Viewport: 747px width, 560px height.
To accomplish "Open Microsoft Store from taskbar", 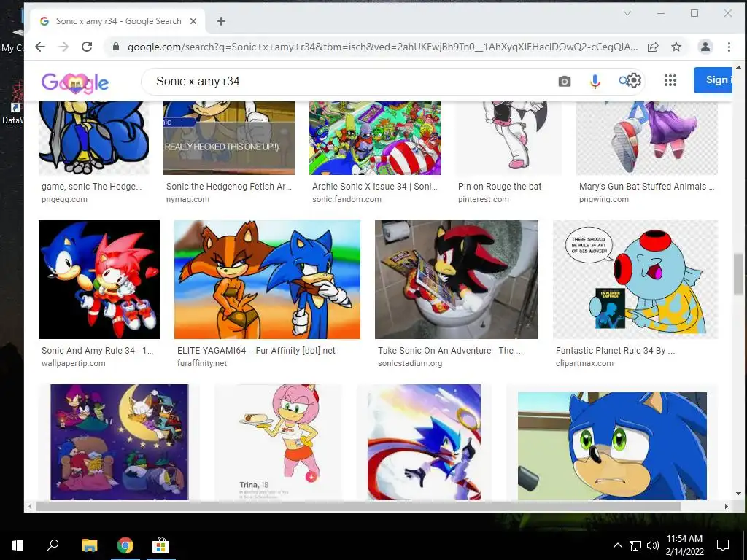I will point(161,545).
